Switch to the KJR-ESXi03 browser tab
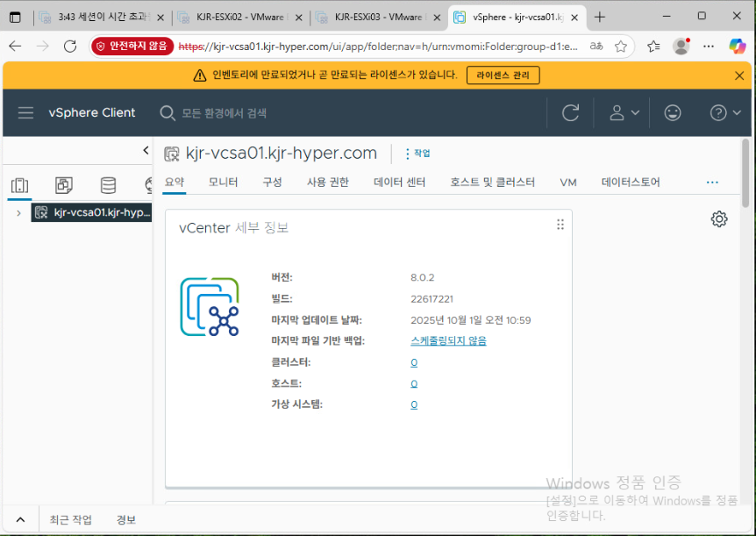Image resolution: width=756 pixels, height=536 pixels. click(x=379, y=18)
